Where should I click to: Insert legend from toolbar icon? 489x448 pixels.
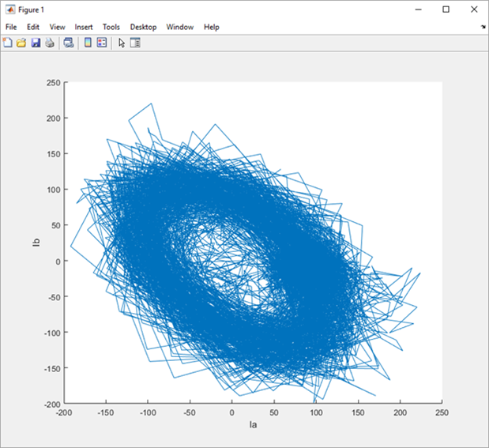pyautogui.click(x=102, y=43)
